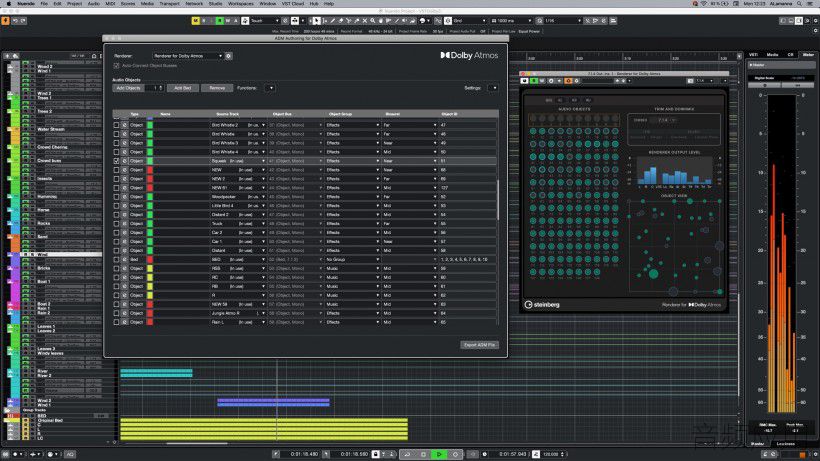Open the Project menu
Image resolution: width=820 pixels, height=461 pixels.
click(x=74, y=3)
